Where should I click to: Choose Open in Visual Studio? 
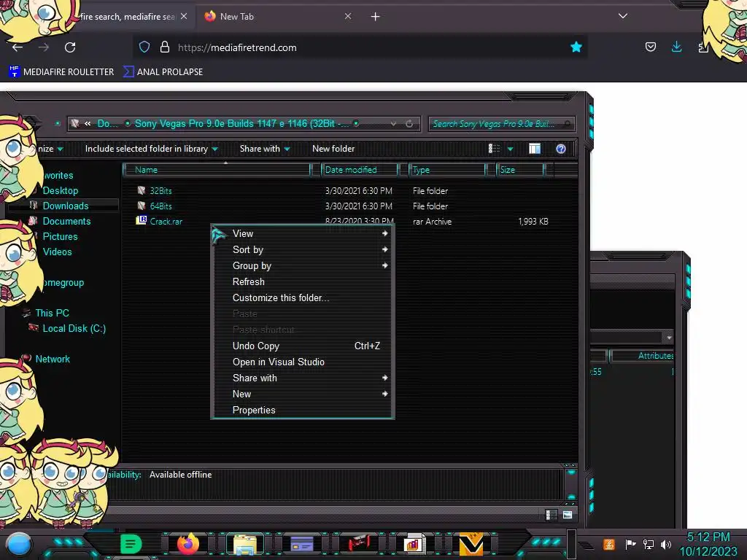click(x=303, y=362)
